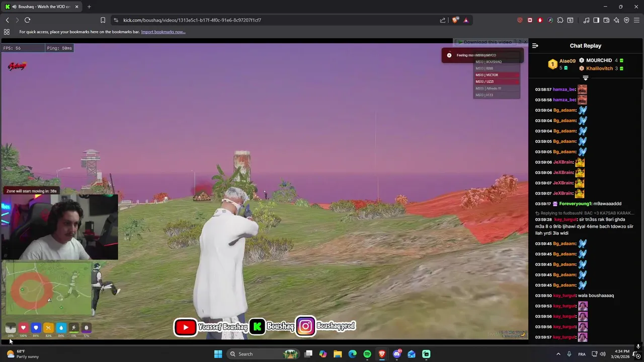This screenshot has width=644, height=362.
Task: Click the video player area
Action: pyautogui.click(x=264, y=191)
